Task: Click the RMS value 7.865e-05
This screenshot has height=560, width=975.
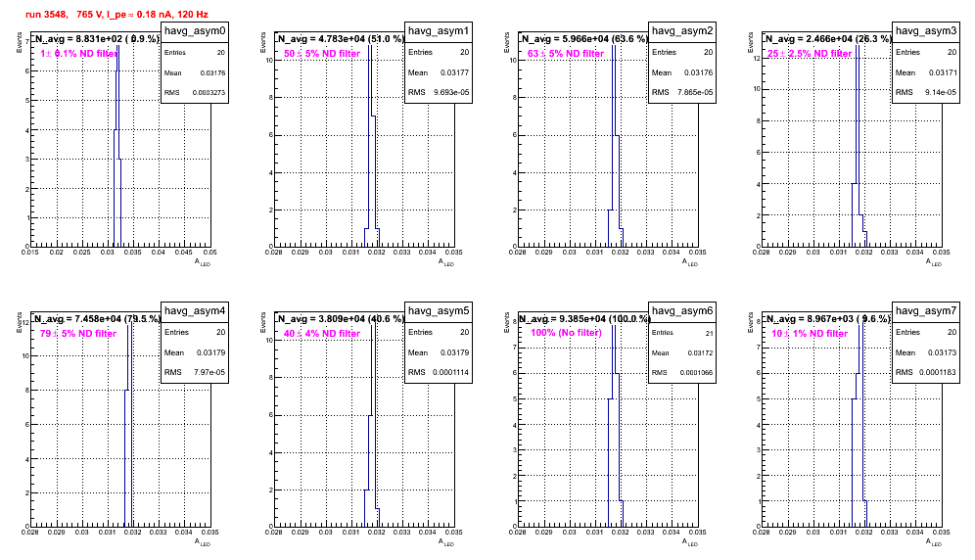Action: pos(695,92)
